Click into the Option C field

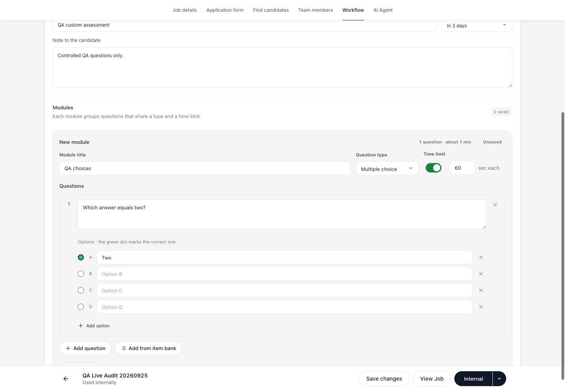284,290
